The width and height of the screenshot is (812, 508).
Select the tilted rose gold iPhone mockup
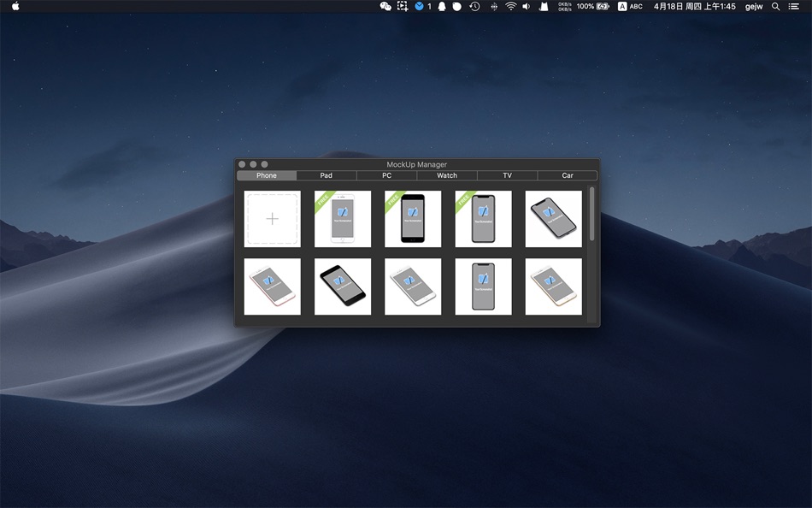[x=272, y=286]
